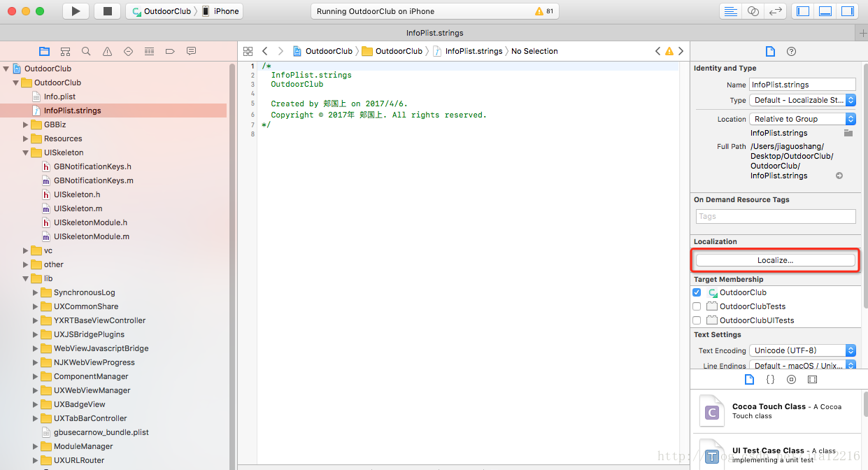The width and height of the screenshot is (868, 470).
Task: Select Cocoa Touch Class template
Action: [775, 411]
